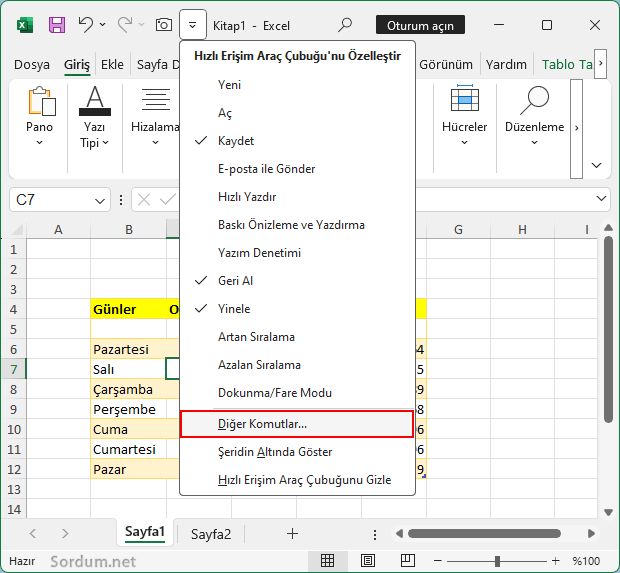The width and height of the screenshot is (620, 573).
Task: Open the Pano clipboard group
Action: [40, 116]
